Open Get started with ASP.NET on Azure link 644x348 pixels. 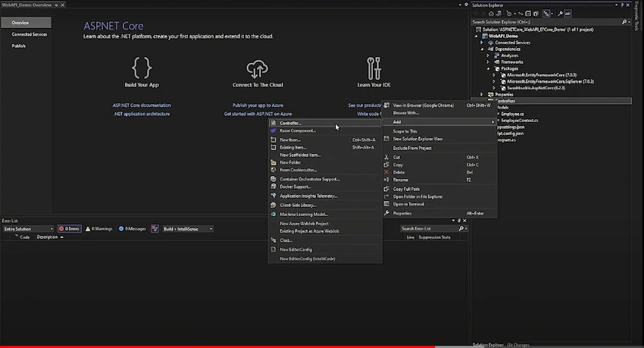[258, 114]
